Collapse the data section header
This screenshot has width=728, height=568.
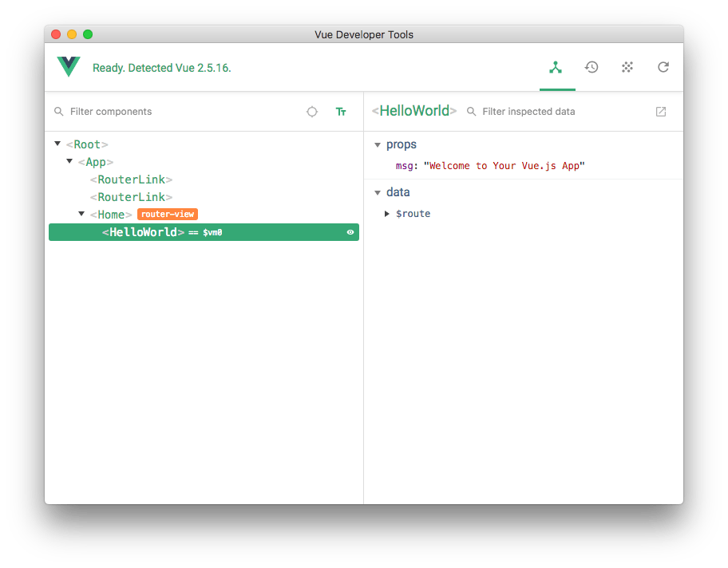pyautogui.click(x=377, y=192)
